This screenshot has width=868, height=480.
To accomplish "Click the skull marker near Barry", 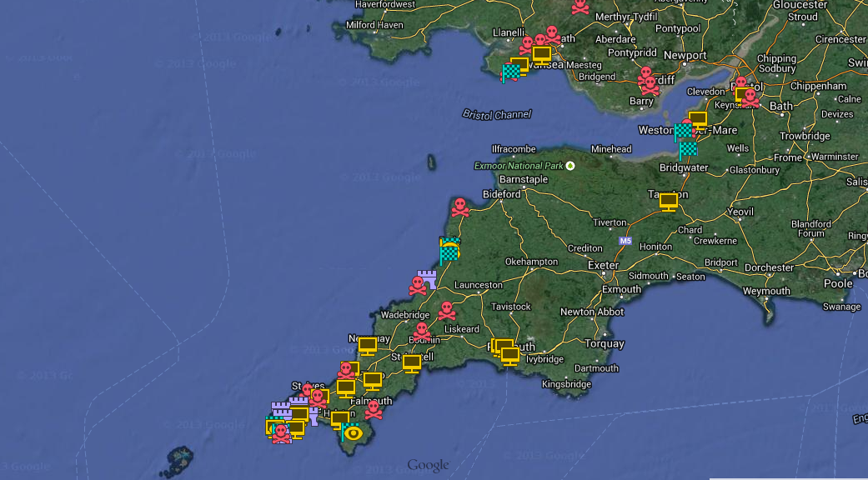I will click(650, 87).
